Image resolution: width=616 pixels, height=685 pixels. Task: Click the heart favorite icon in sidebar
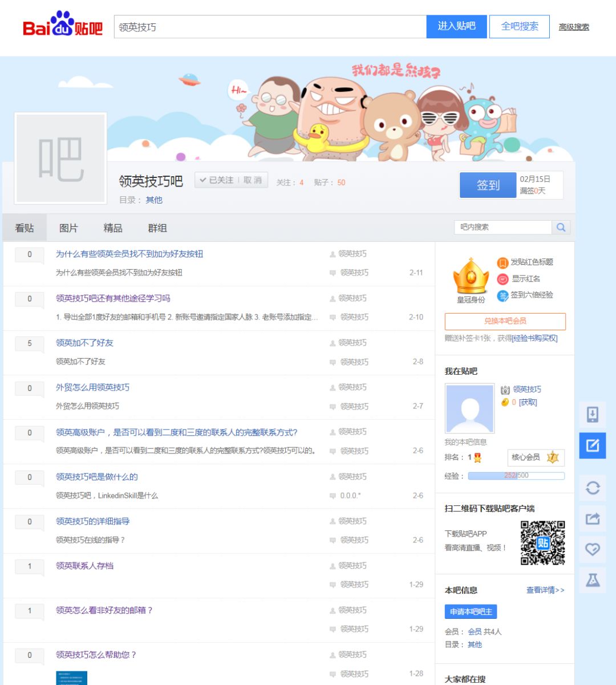(x=593, y=549)
